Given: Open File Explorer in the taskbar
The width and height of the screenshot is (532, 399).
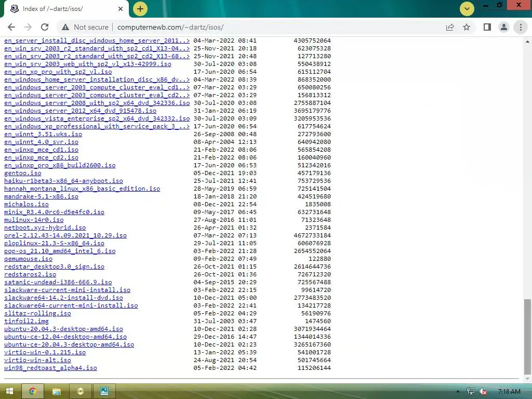Looking at the screenshot, I should [56, 391].
